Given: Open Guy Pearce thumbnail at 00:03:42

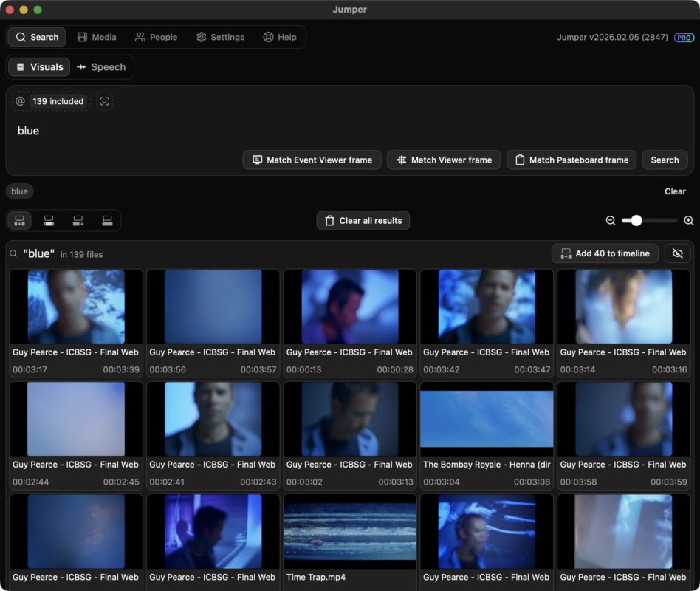Looking at the screenshot, I should click(x=487, y=307).
